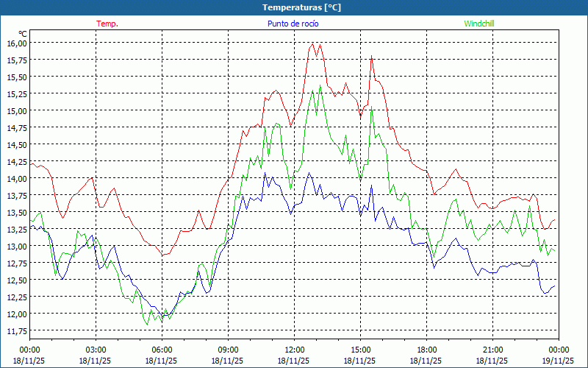Select the 12:00 time axis marker
The width and height of the screenshot is (588, 368).
(294, 350)
